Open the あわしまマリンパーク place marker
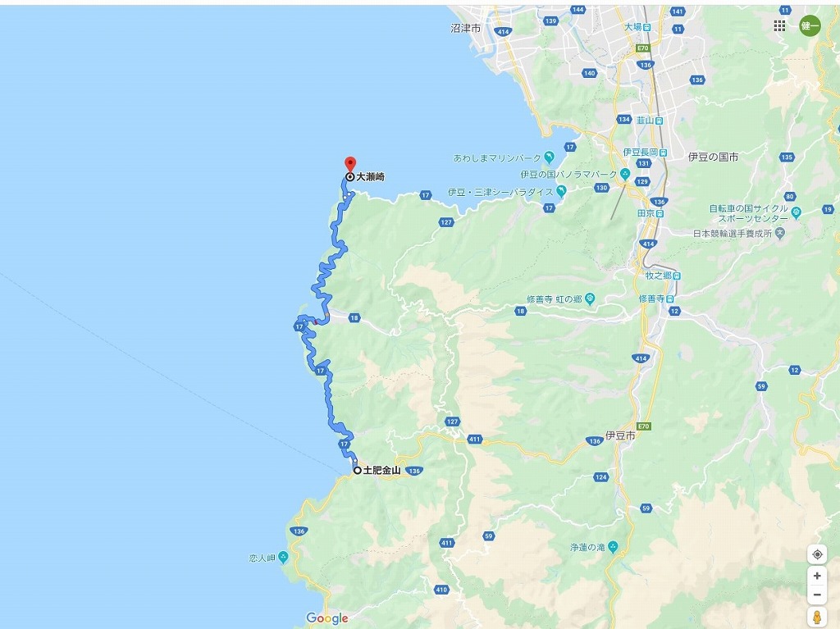The height and width of the screenshot is (629, 840). pos(549,157)
